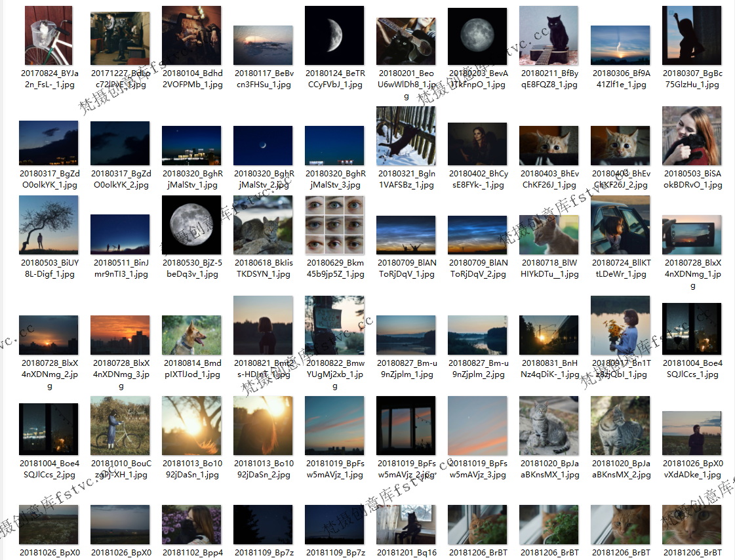Click woman with flowers thumbnail 20180917_Bn1T
This screenshot has height=560, width=735.
(621, 325)
